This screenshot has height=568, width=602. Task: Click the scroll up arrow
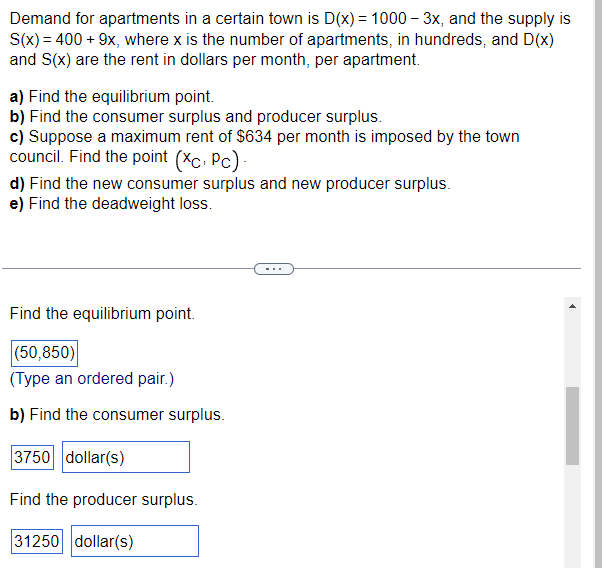(x=572, y=306)
